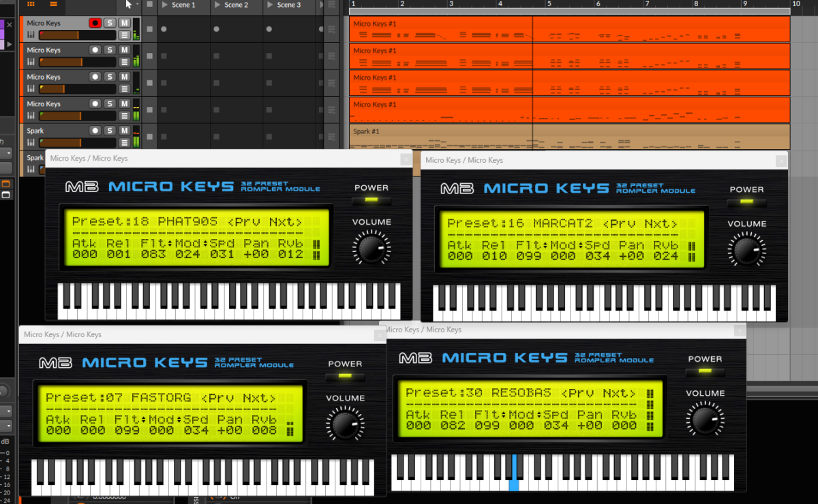818x504 pixels.
Task: Click the Volume knob in the RESOBAS window
Action: pos(705,419)
